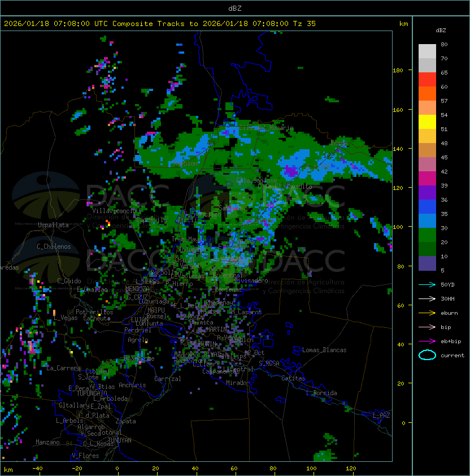Click the La_Carrera place label

(64, 368)
